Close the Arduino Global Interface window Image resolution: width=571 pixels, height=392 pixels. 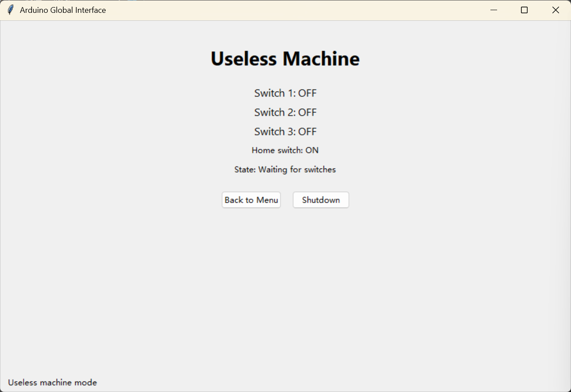[556, 10]
